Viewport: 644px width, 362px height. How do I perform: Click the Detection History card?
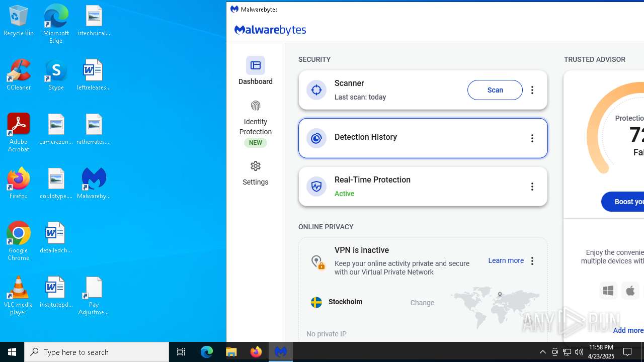coord(423,138)
